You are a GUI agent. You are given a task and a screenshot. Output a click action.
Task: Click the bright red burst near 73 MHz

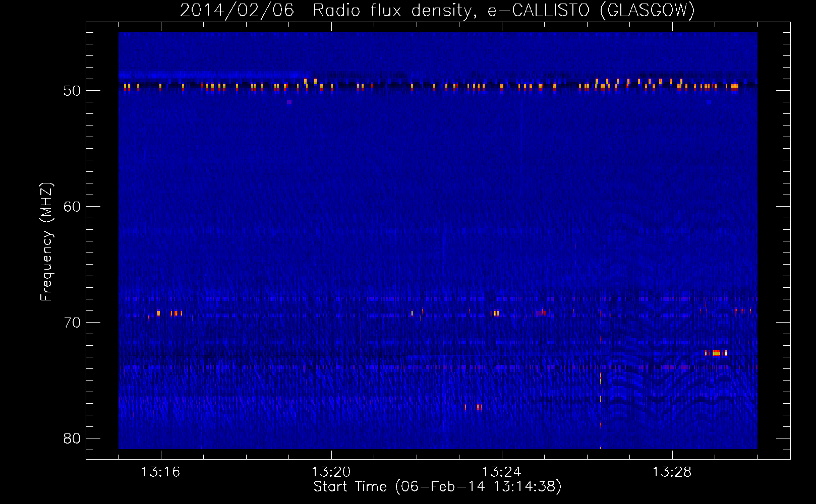(x=717, y=353)
